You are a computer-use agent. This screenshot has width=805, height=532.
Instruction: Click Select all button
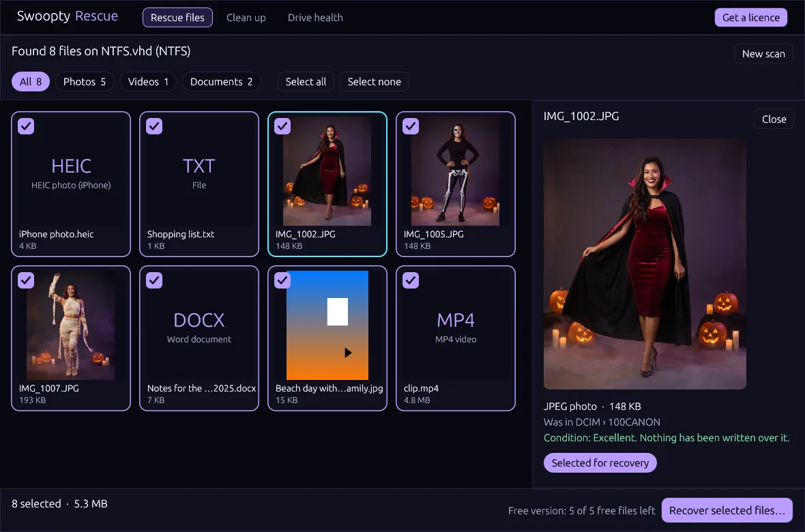click(306, 82)
